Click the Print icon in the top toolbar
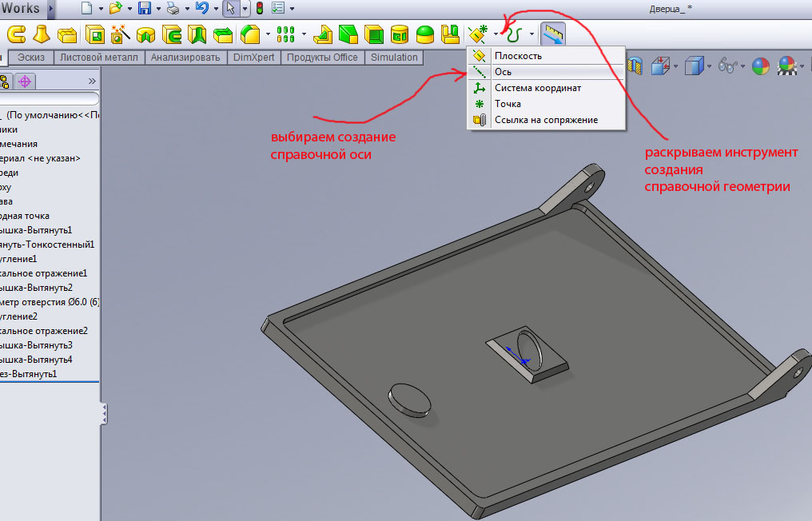The height and width of the screenshot is (521, 812). click(x=173, y=9)
